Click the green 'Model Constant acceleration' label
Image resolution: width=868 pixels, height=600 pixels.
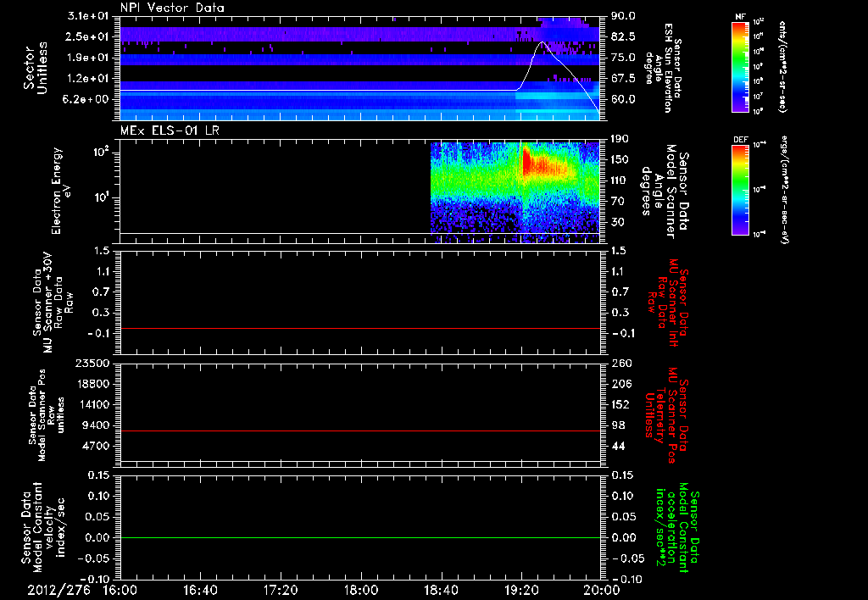point(677,527)
